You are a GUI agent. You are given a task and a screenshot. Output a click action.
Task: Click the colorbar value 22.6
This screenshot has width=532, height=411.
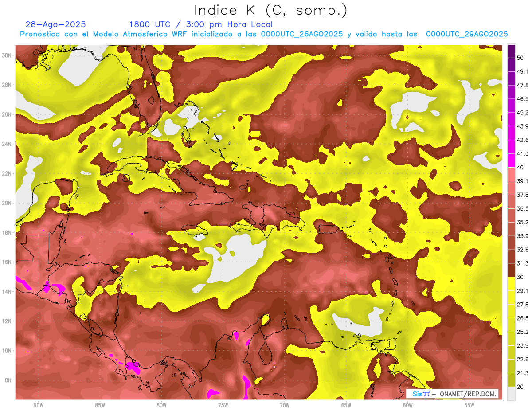[x=523, y=360]
